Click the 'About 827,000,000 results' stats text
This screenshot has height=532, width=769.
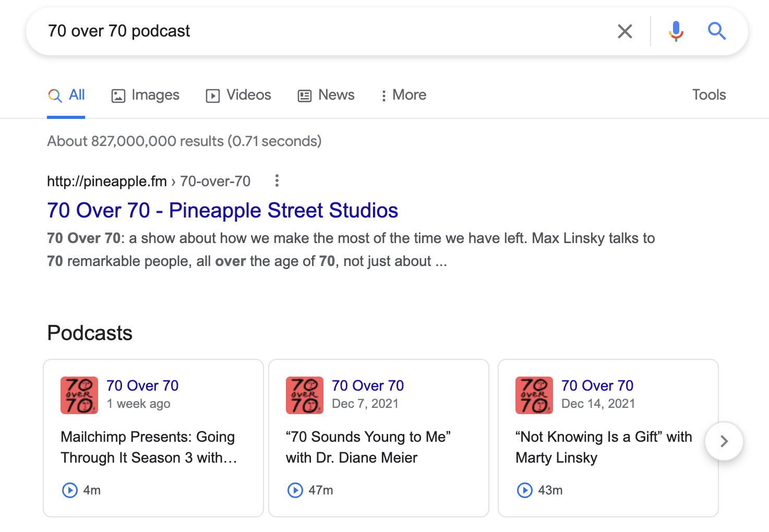(x=184, y=141)
